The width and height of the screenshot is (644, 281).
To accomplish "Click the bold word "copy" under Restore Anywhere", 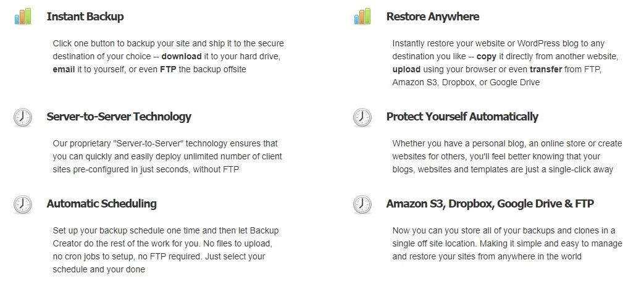I will point(487,56).
